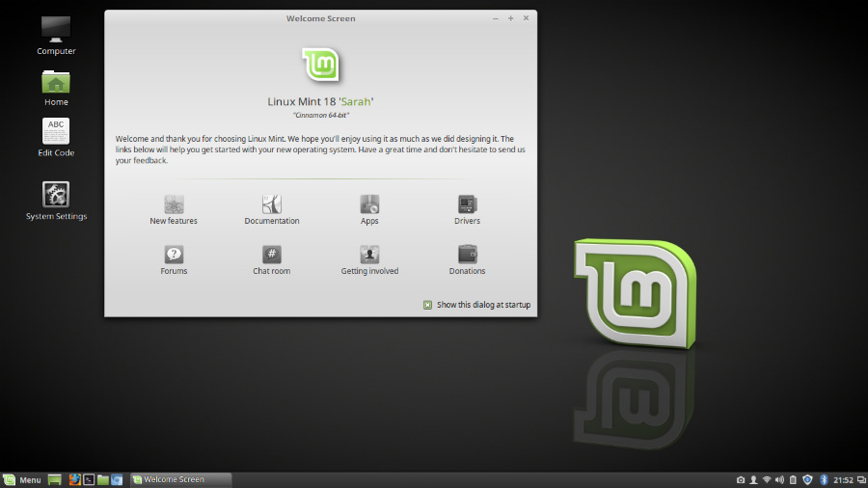The image size is (868, 488).
Task: Click the battery power tray icon
Action: 793,479
